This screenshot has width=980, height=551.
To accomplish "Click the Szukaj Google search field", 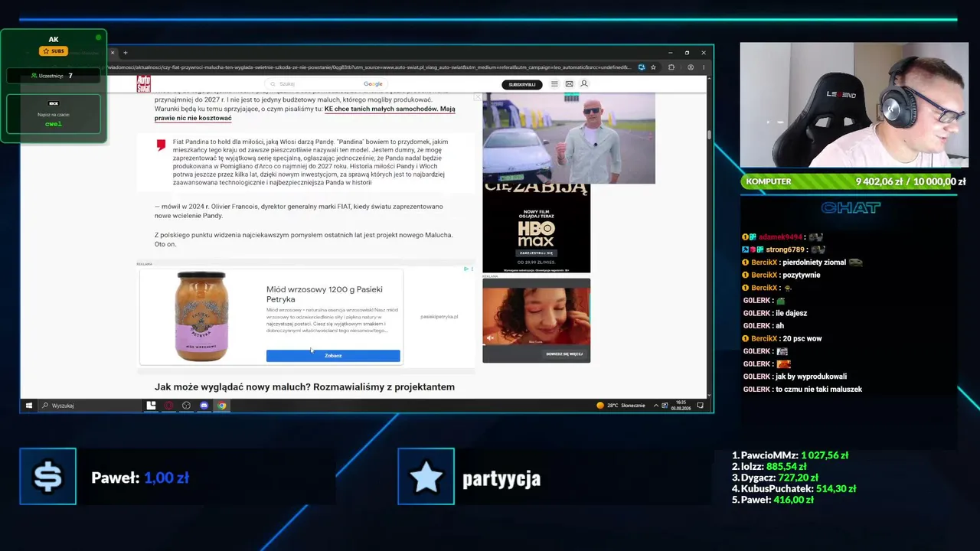I will coord(325,84).
